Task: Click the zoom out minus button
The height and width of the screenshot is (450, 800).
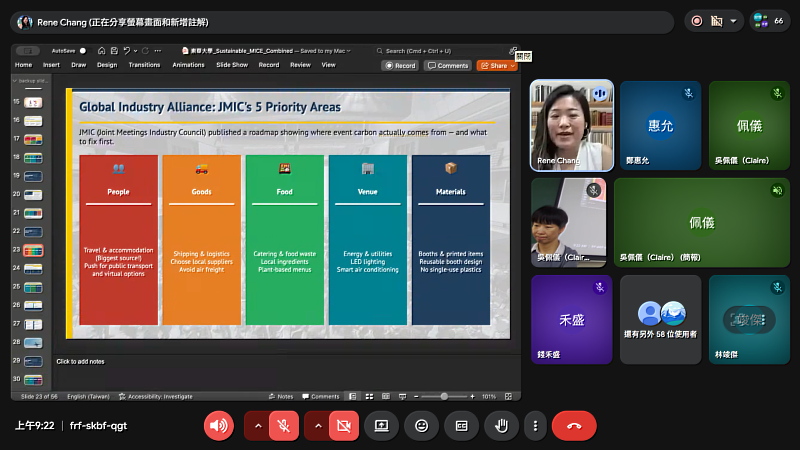Action: 416,396
